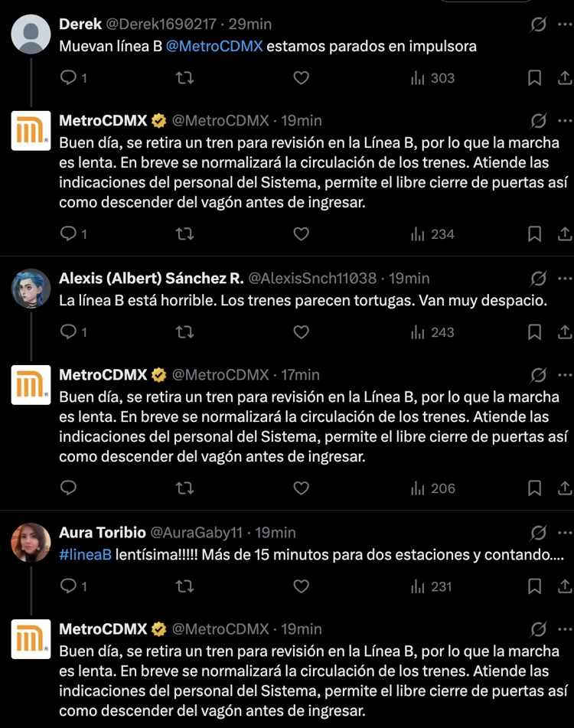View analytics showing 303 views
Viewport: 574px width, 728px height.
click(x=433, y=78)
